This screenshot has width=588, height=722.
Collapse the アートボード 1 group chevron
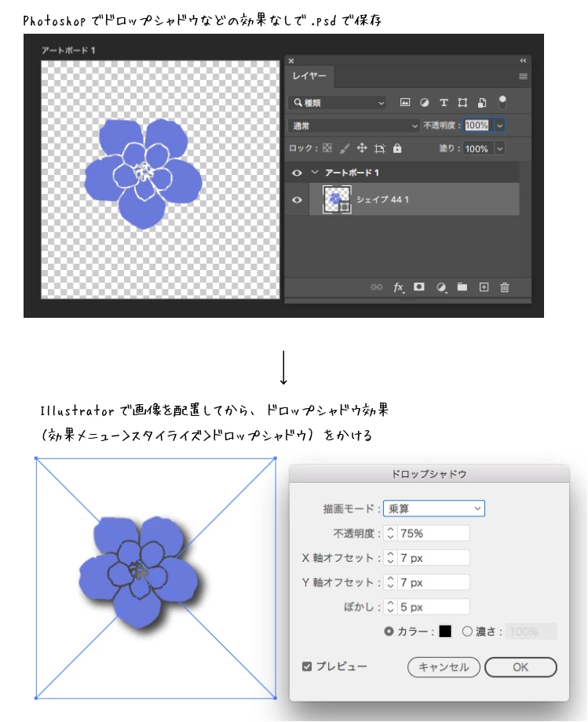coord(315,172)
